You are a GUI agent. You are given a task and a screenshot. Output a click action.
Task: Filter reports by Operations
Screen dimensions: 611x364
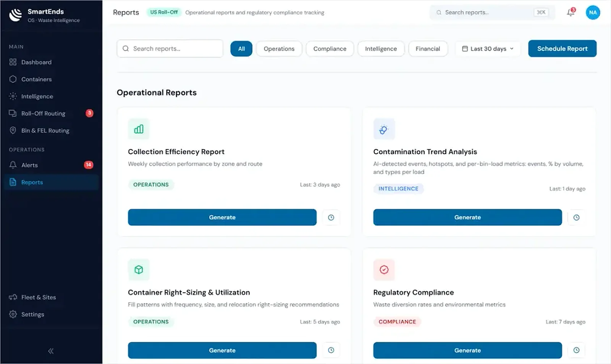pyautogui.click(x=279, y=49)
